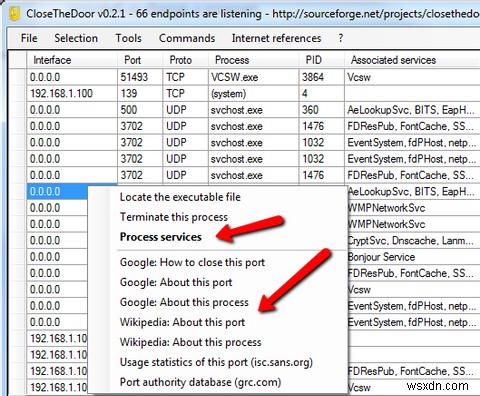The height and width of the screenshot is (396, 480).
Task: Click PID 3864 cell
Action: [322, 77]
